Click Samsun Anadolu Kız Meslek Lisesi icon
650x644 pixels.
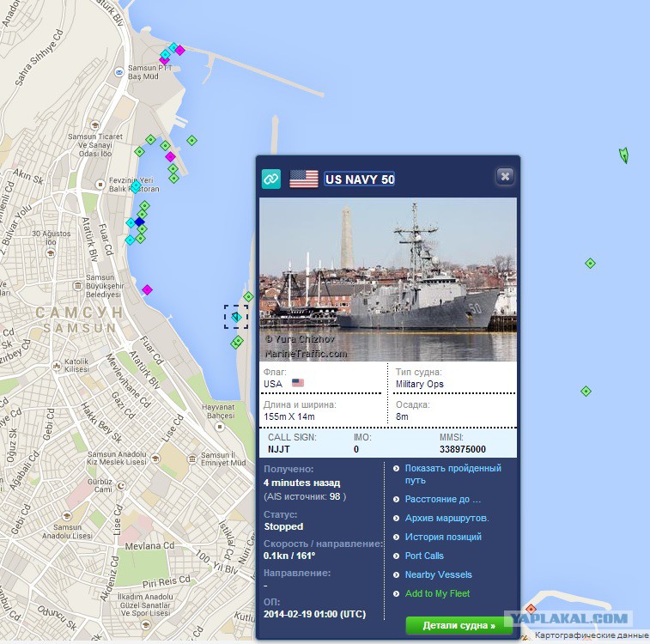click(155, 458)
